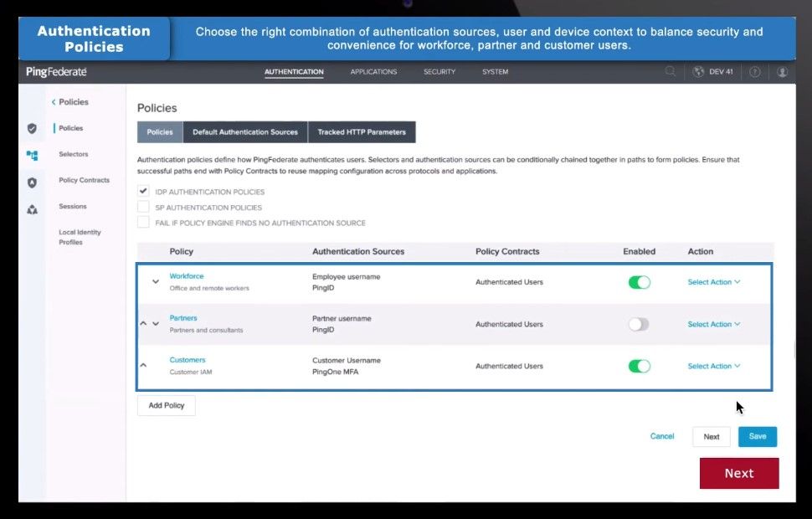Viewport: 812px width, 519px height.
Task: Enable SP Authentication Policies checkbox
Action: (x=143, y=207)
